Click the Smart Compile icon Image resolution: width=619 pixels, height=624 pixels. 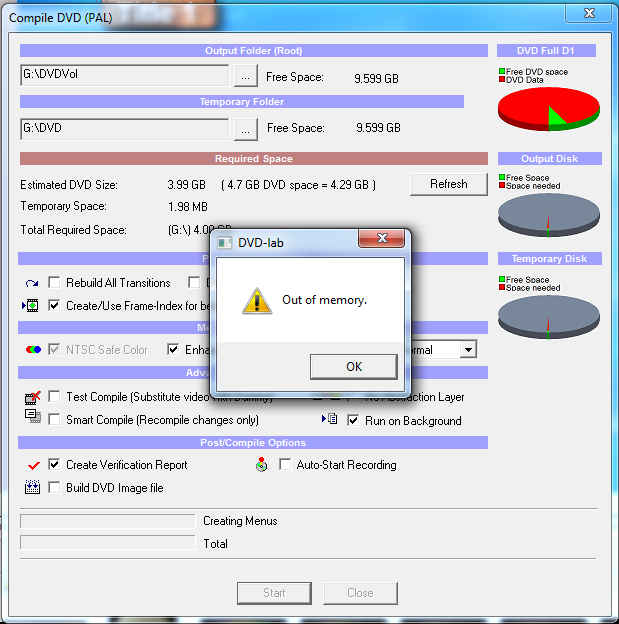(x=33, y=416)
